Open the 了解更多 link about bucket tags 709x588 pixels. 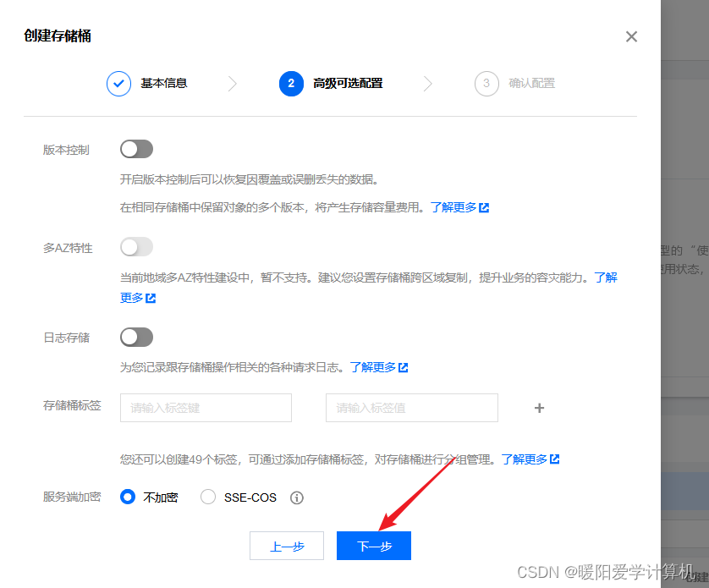[x=525, y=459]
